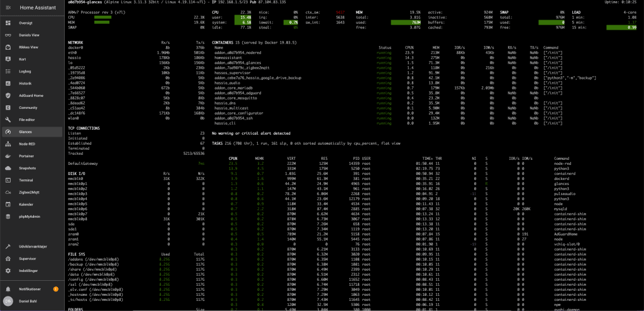This screenshot has height=311, width=644.
Task: Open the Zigbee2Mqtt sidebar icon
Action: pyautogui.click(x=8, y=192)
